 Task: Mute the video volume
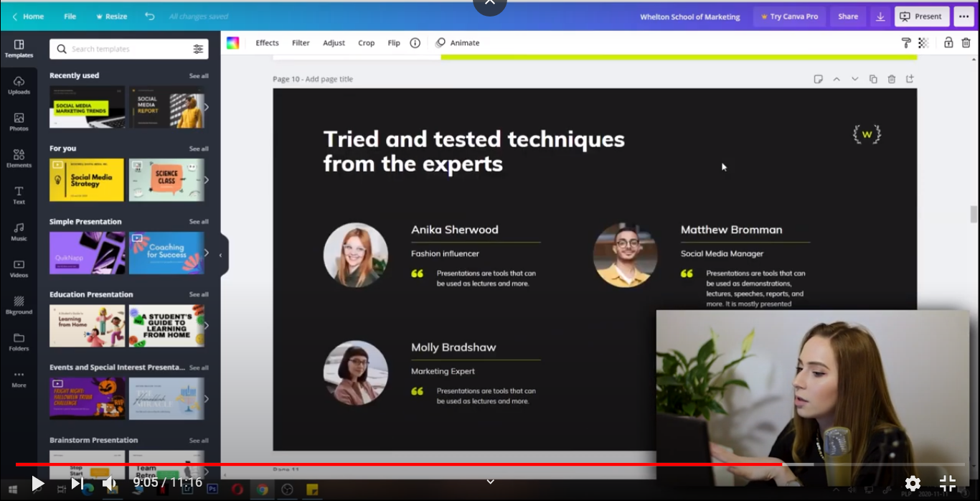(109, 484)
